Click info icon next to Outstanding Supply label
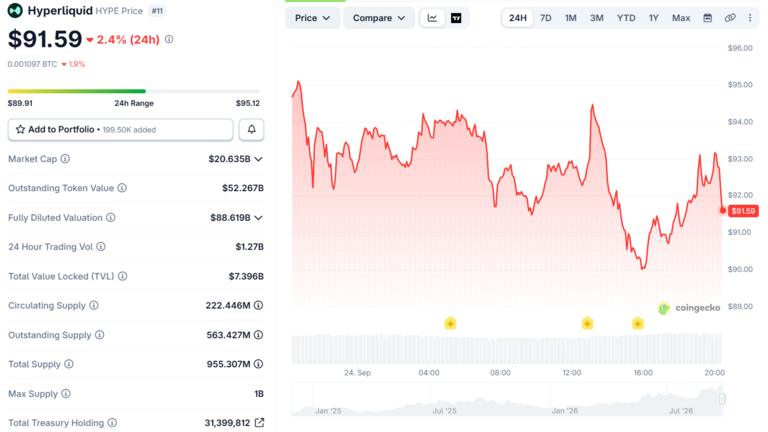 coord(99,335)
